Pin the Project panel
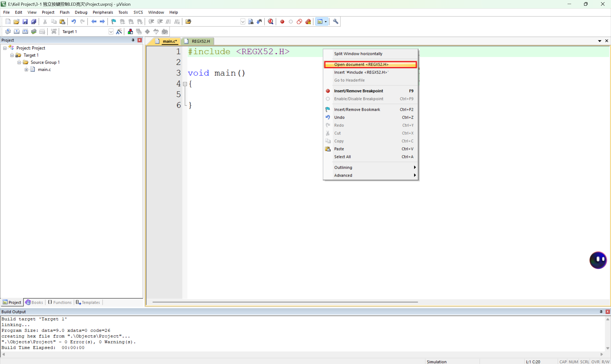This screenshot has height=364, width=611. 133,40
